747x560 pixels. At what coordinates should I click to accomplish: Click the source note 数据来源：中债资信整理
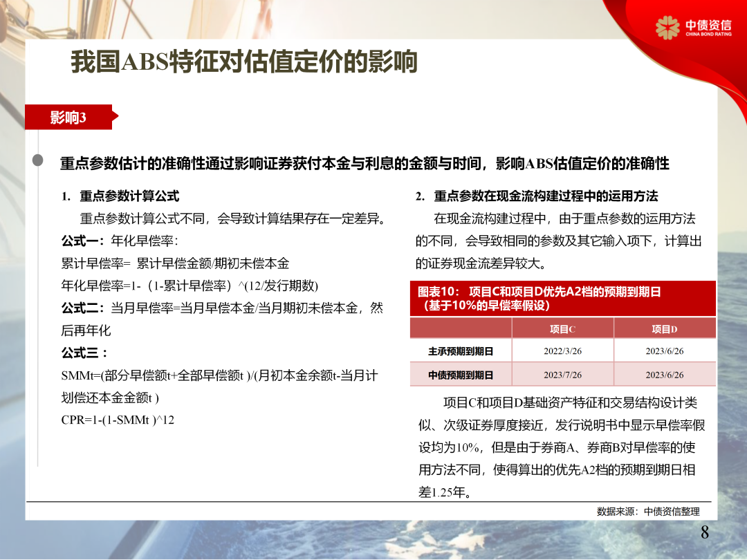coord(648,512)
